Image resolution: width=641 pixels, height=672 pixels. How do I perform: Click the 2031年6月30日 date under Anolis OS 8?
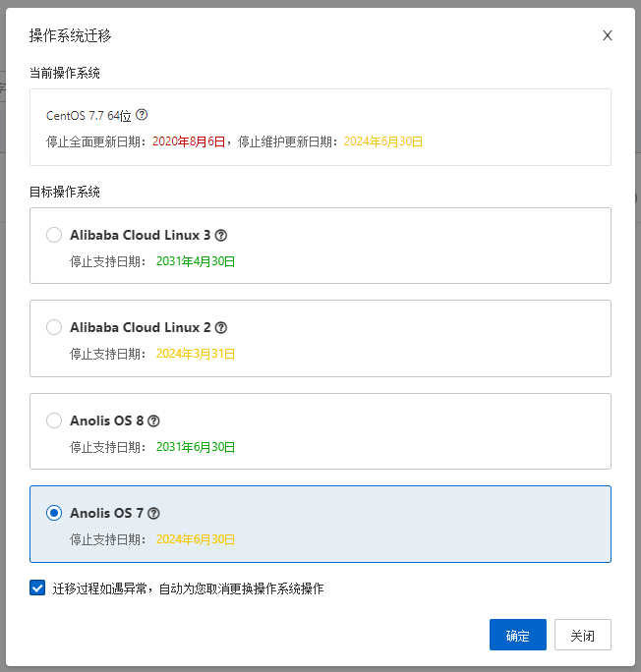[196, 446]
